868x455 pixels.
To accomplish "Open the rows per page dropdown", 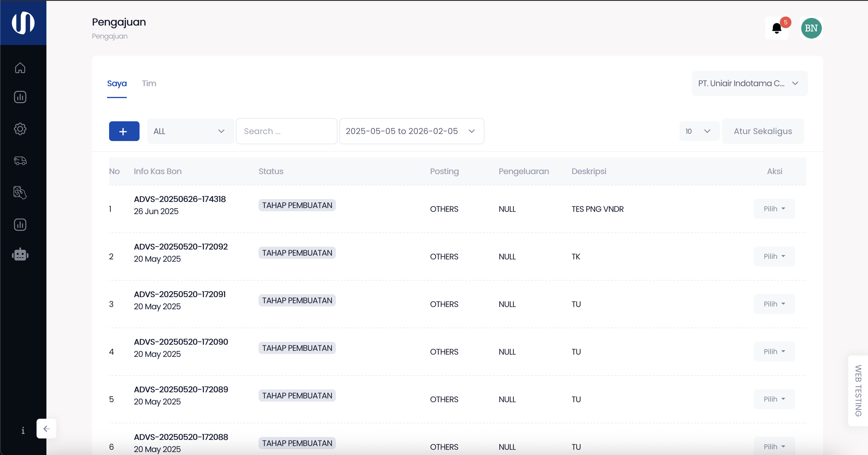I will [699, 131].
